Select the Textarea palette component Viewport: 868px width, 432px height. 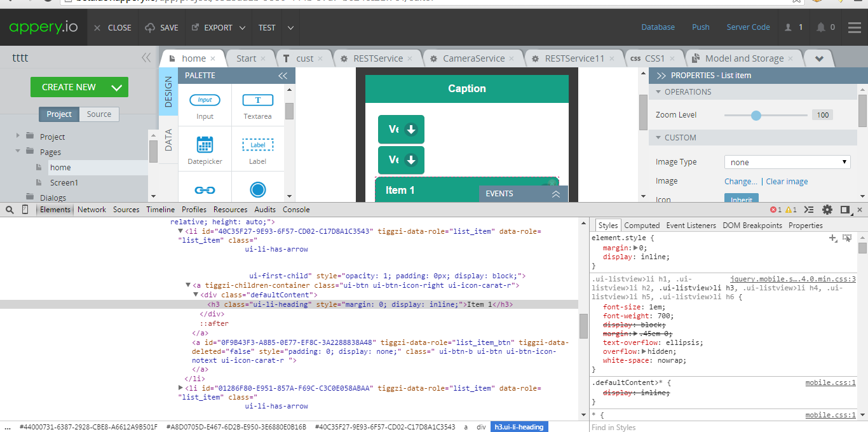[x=257, y=106]
